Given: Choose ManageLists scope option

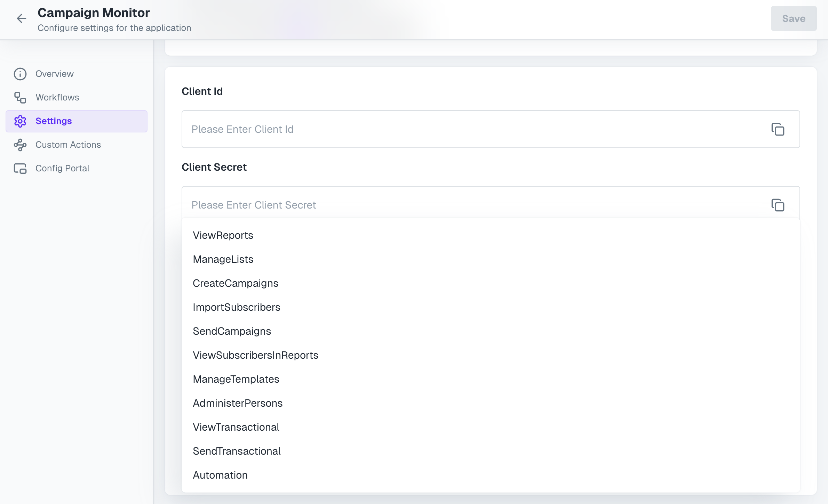Looking at the screenshot, I should coord(223,259).
